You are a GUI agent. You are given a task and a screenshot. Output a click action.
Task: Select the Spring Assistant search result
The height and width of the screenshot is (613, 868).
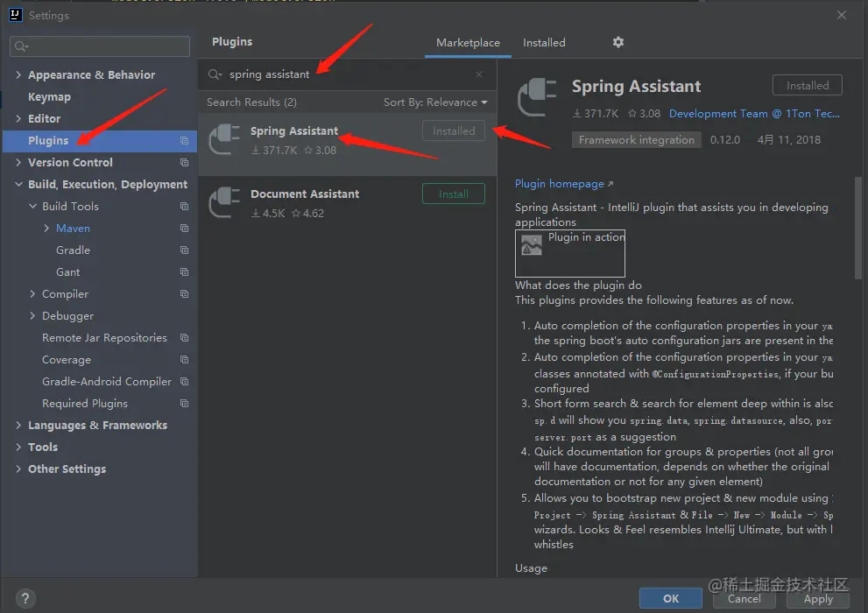pyautogui.click(x=347, y=144)
